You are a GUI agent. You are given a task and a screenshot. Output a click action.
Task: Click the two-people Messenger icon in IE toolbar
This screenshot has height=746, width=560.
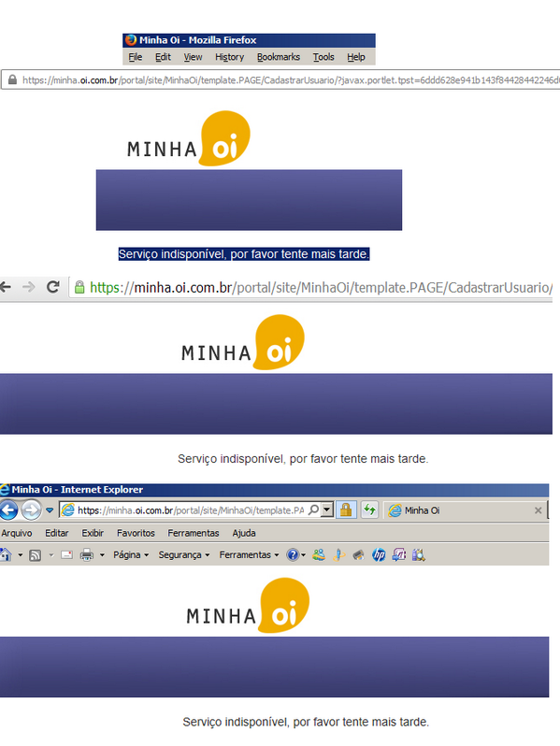coord(319,554)
